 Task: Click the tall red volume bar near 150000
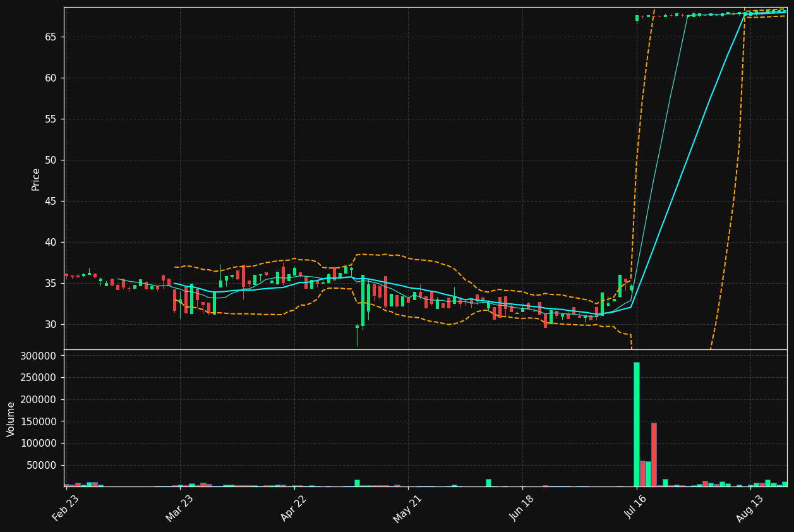(654, 454)
